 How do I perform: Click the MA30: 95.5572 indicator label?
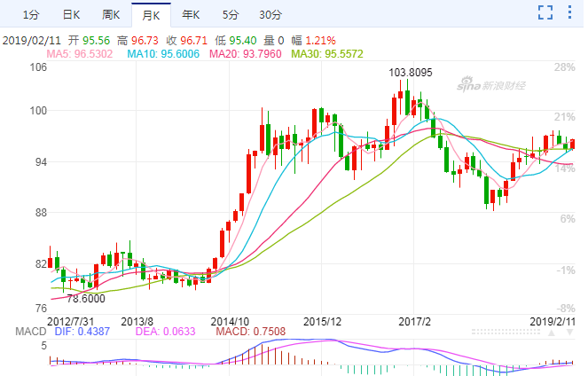click(327, 54)
